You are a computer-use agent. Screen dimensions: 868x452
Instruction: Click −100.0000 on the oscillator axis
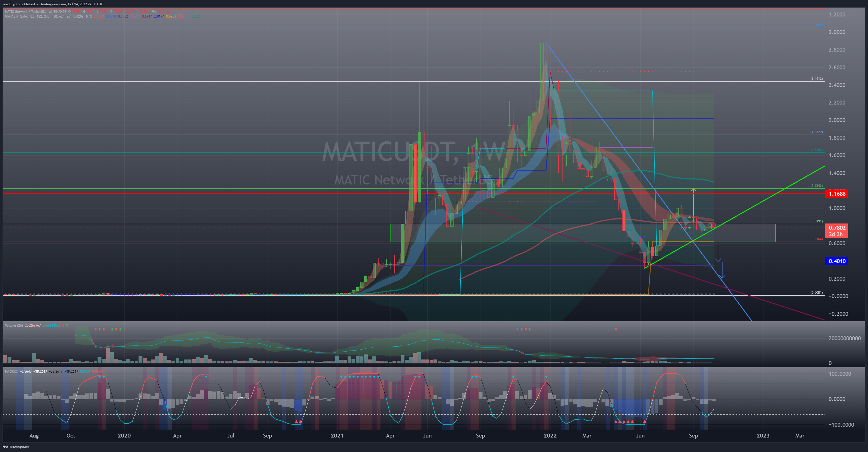tap(842, 424)
